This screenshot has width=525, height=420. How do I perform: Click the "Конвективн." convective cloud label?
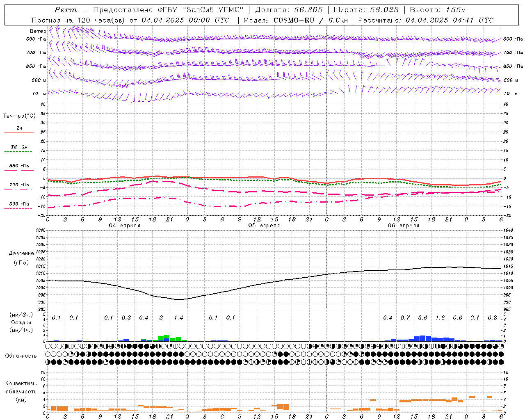tap(21, 383)
